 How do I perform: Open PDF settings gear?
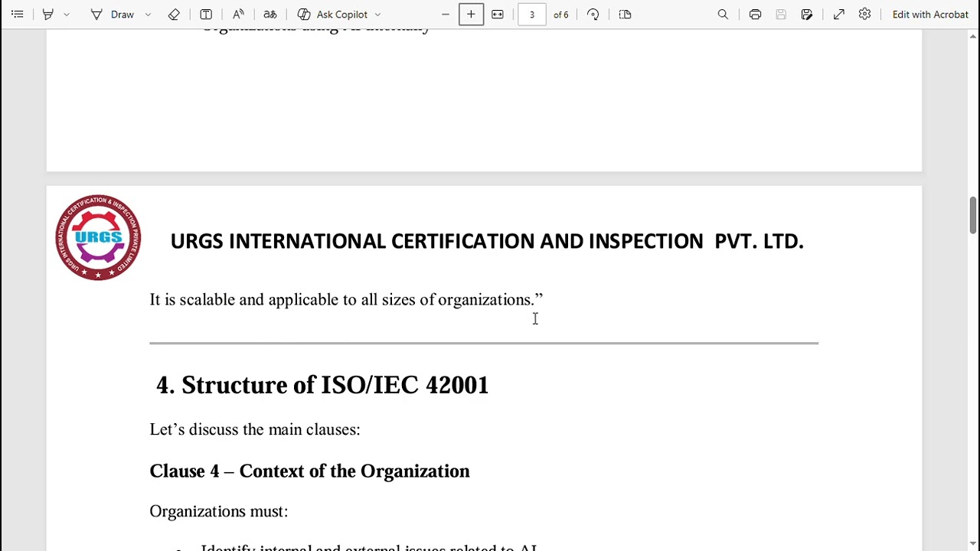[864, 15]
